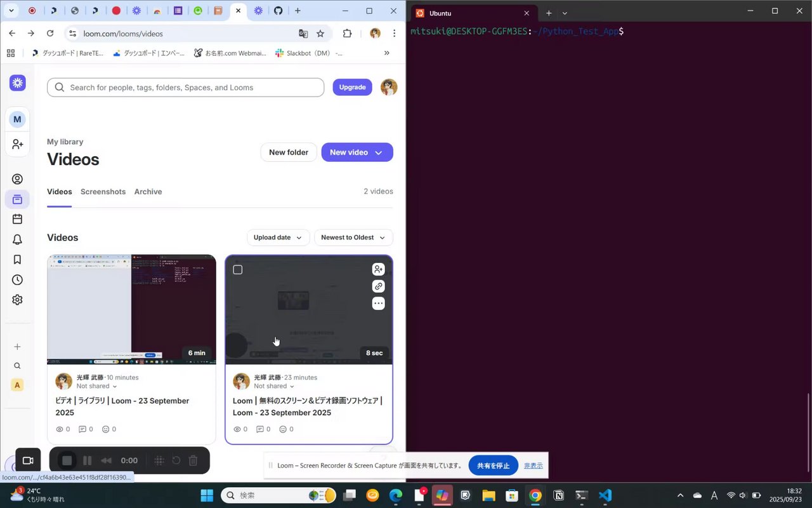
Task: Click the camera icon on recorder bar
Action: click(28, 460)
